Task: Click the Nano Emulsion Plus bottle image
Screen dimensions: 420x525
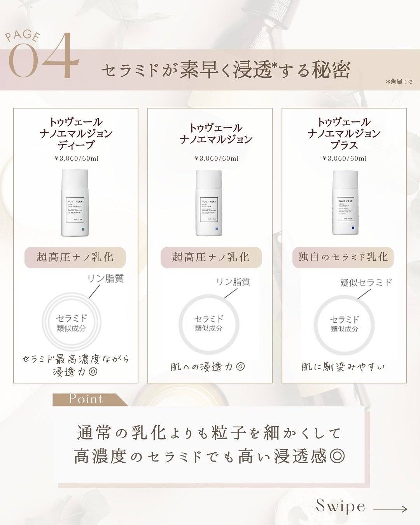Action: (345, 203)
